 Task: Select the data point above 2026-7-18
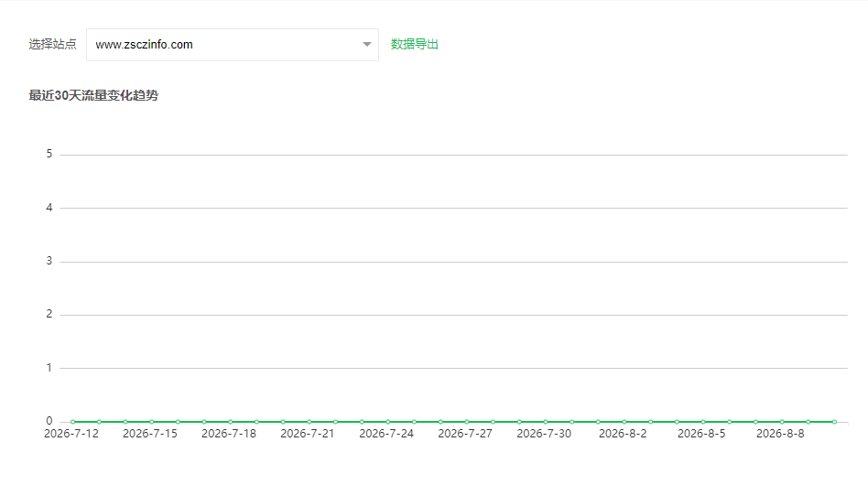click(231, 422)
